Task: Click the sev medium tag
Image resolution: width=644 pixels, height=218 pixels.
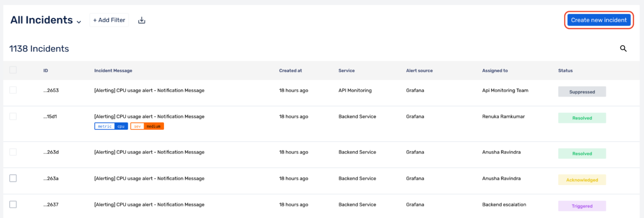Action: [147, 126]
